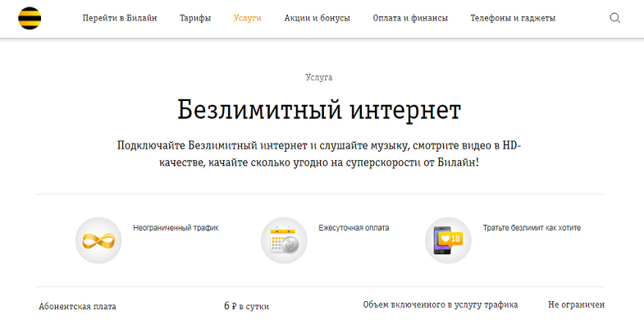Open the search magnifier icon

click(x=614, y=18)
